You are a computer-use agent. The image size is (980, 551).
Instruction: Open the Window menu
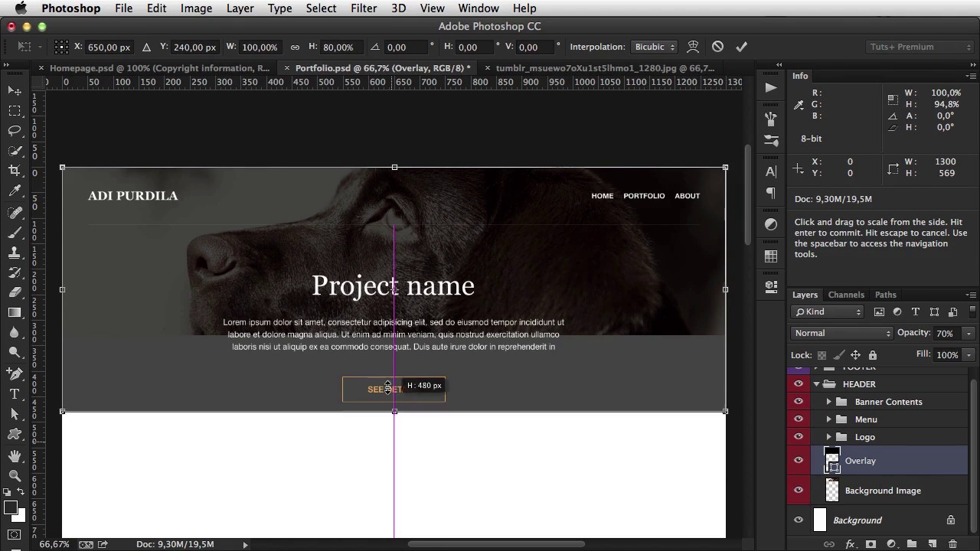click(x=479, y=8)
